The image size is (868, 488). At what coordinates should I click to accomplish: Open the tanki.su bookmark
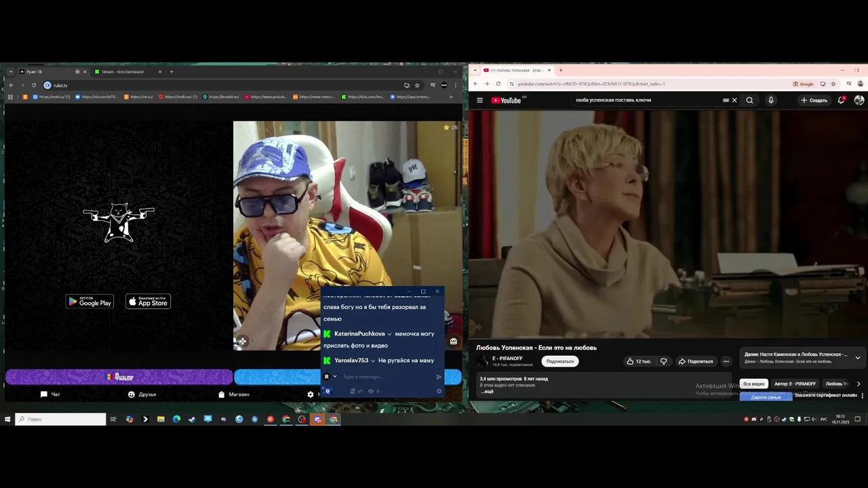(x=178, y=97)
